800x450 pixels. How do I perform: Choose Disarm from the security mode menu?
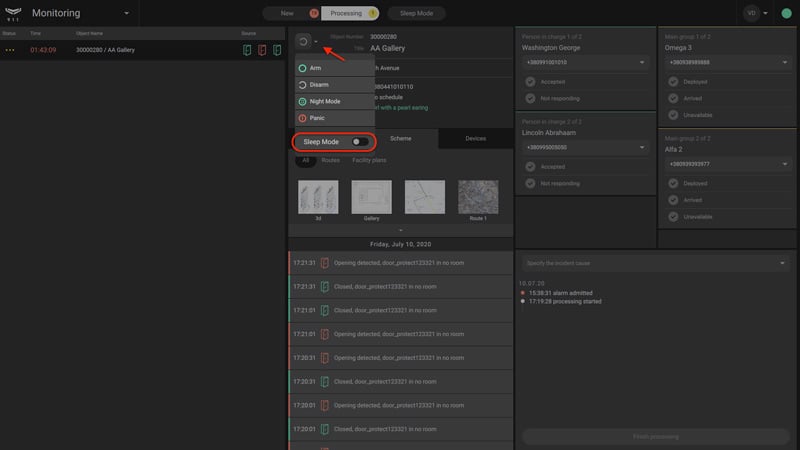[335, 85]
